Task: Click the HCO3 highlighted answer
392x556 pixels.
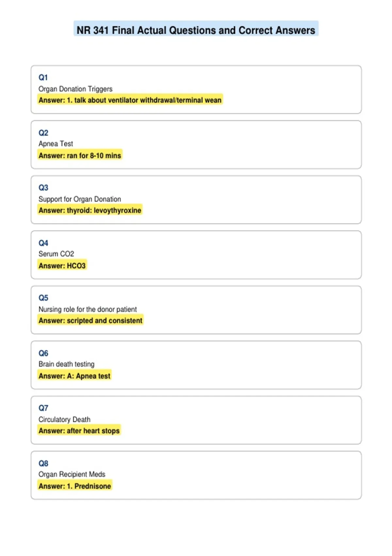Action: point(62,266)
